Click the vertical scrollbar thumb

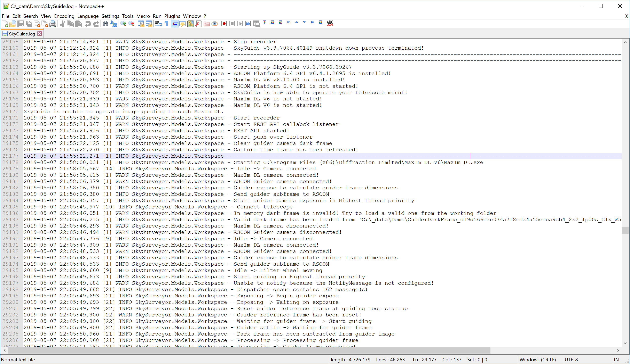(x=625, y=230)
